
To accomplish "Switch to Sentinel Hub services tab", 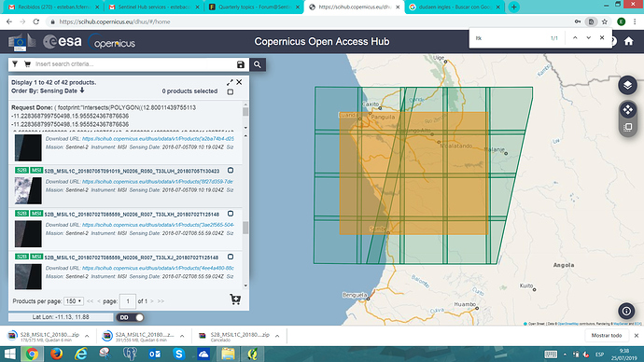I will (154, 7).
